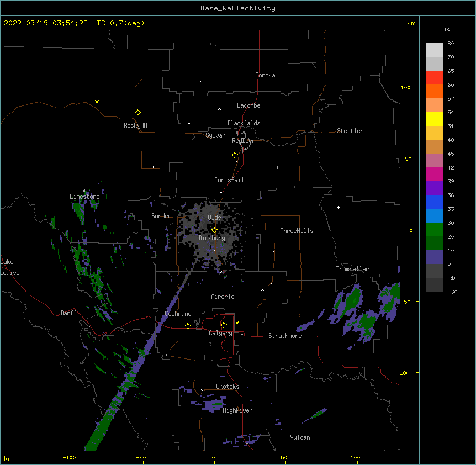Click the Sundre label

pyautogui.click(x=161, y=216)
